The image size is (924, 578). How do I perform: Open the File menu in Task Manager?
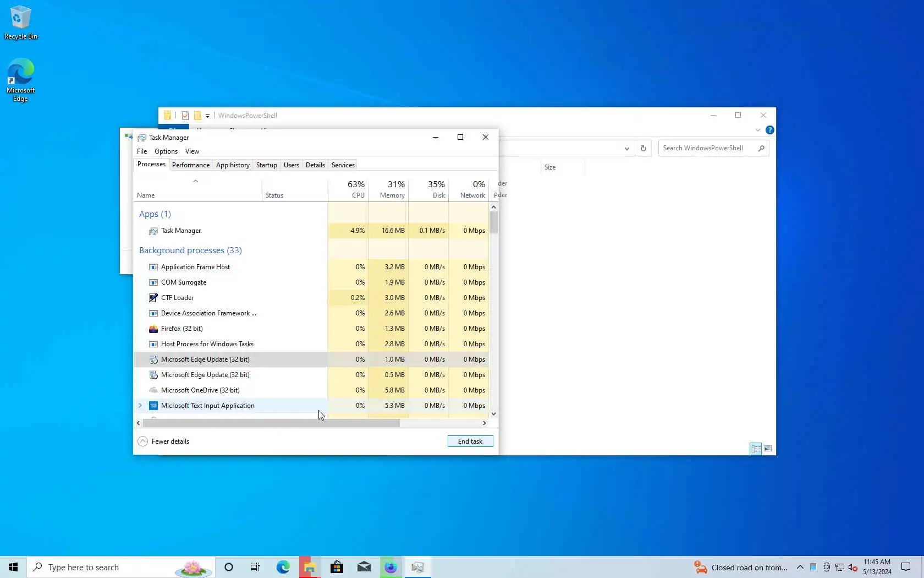tap(142, 151)
